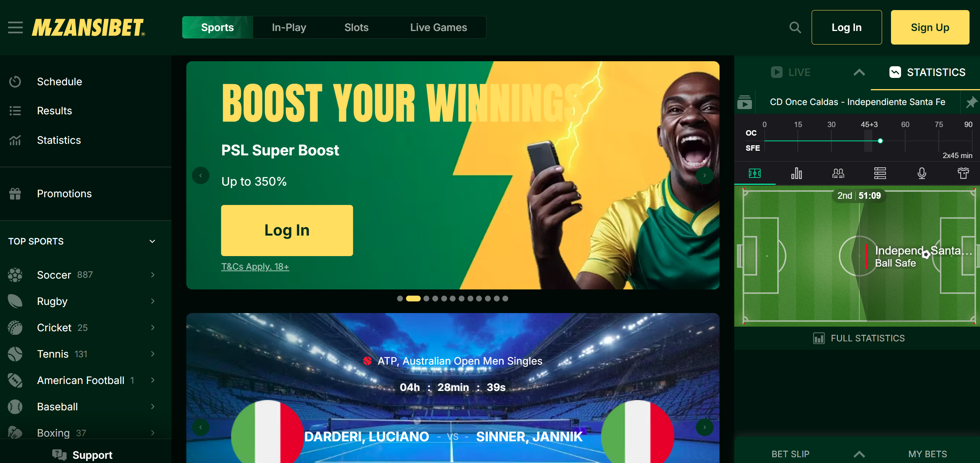Show head-to-head players icon tab
The image size is (980, 463).
(x=838, y=173)
